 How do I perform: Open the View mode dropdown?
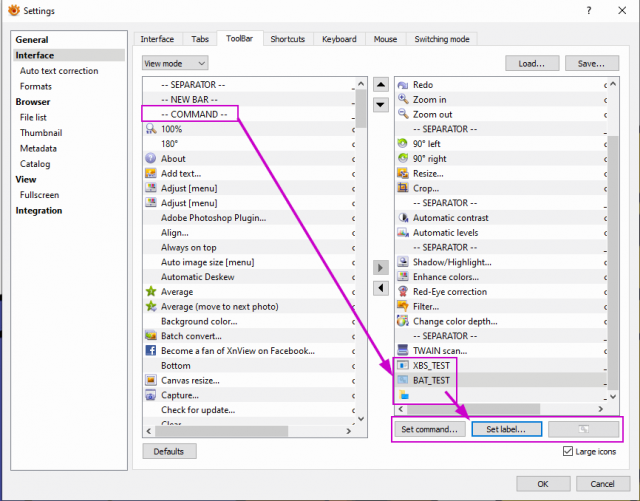pyautogui.click(x=175, y=63)
